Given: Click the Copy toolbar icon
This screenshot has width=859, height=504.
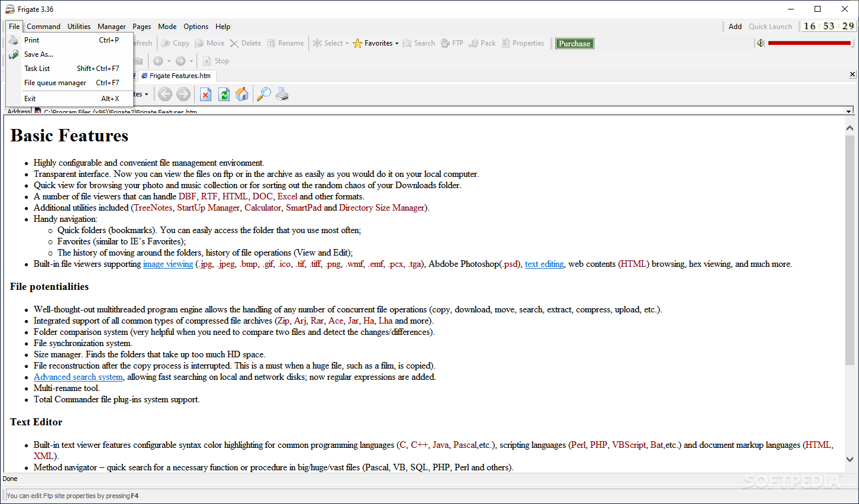Looking at the screenshot, I should [x=166, y=43].
